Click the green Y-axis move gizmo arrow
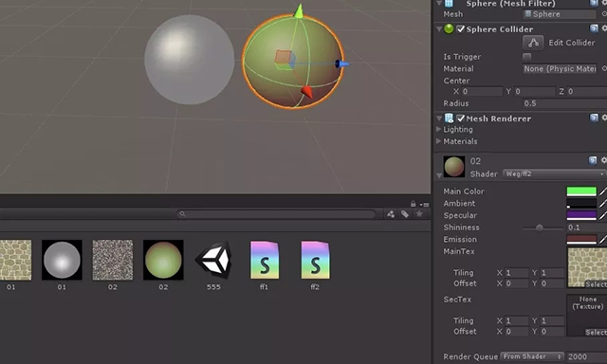The height and width of the screenshot is (364, 607). click(x=299, y=11)
